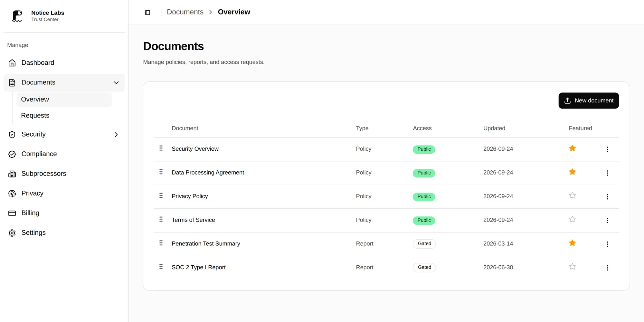Open the Privacy page
The width and height of the screenshot is (644, 322).
[64, 194]
